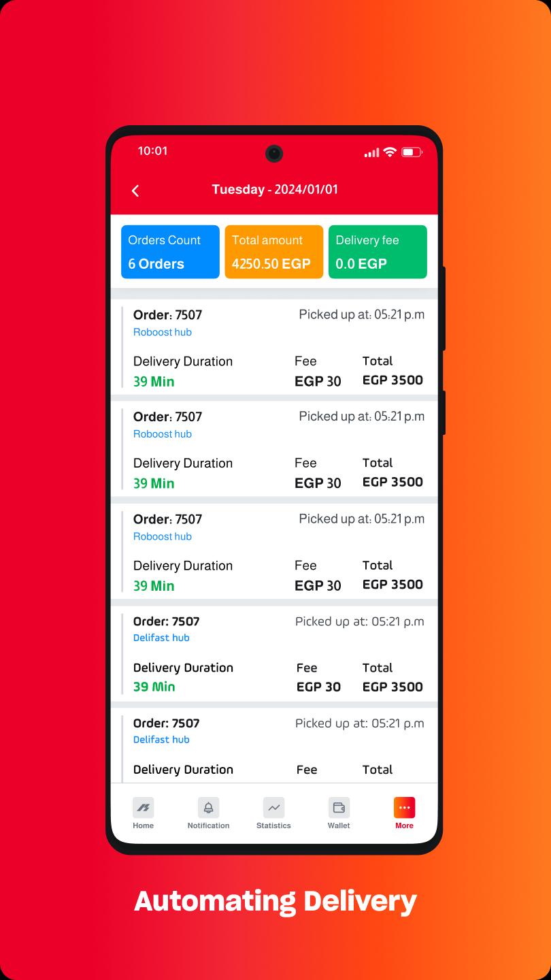Select the orange Total amount card
The image size is (551, 980).
coord(273,252)
